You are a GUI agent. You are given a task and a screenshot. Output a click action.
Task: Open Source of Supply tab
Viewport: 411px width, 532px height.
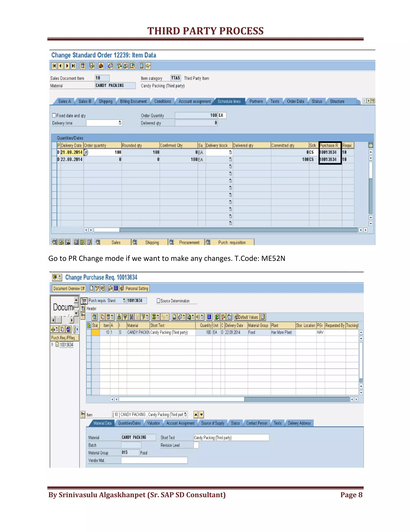click(x=213, y=423)
